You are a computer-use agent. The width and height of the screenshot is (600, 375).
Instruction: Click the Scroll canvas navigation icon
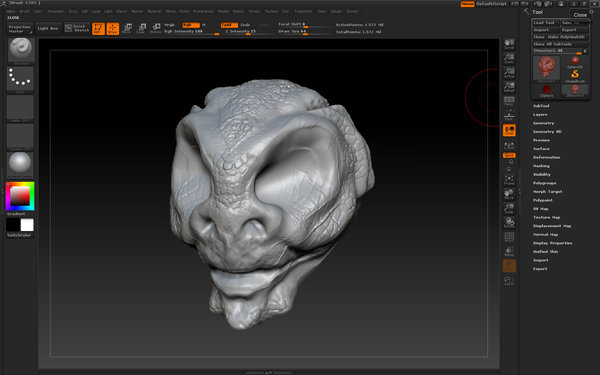point(509,44)
